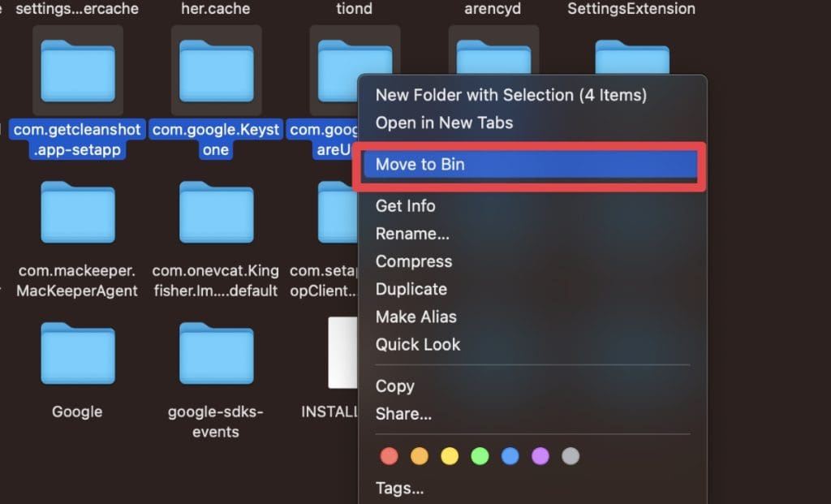The height and width of the screenshot is (504, 831).
Task: Select Open in New Tabs option
Action: point(444,123)
